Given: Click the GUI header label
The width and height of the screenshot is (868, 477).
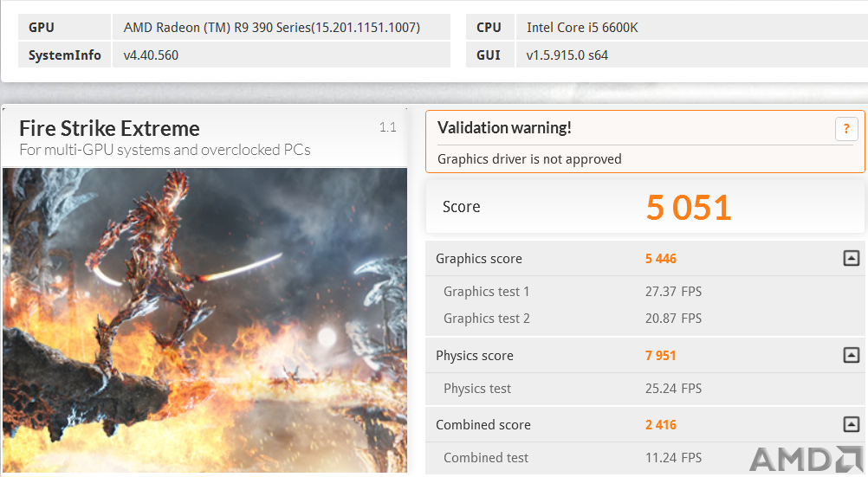Looking at the screenshot, I should 489,55.
